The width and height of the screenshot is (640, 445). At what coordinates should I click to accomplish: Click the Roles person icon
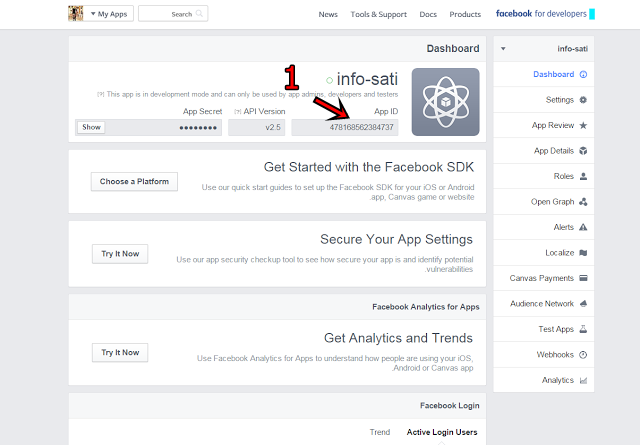pyautogui.click(x=583, y=177)
